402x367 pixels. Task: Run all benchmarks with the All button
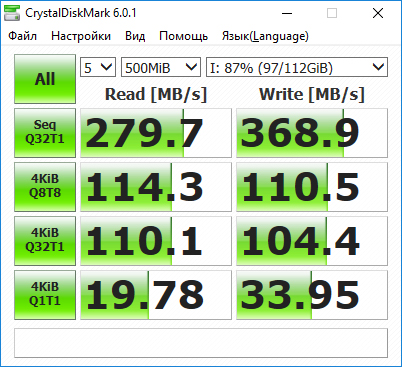[45, 79]
